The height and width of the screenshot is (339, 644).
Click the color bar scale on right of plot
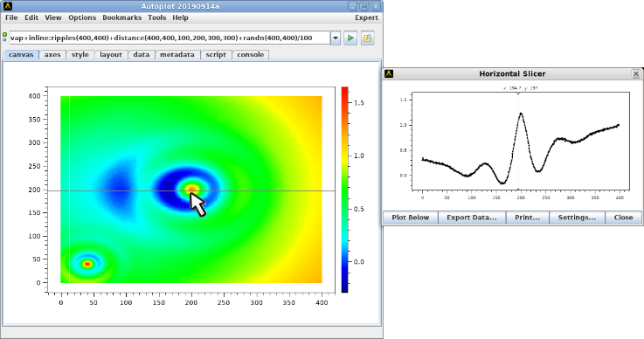344,190
